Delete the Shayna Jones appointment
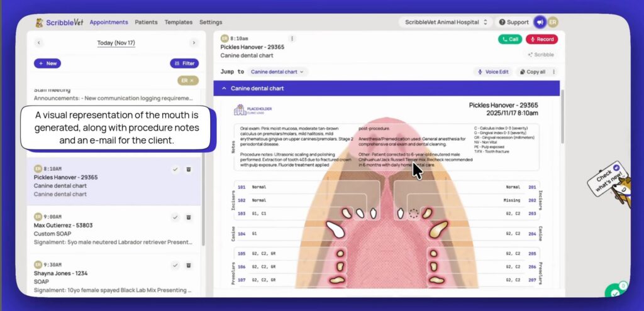This screenshot has width=644, height=311. tap(189, 266)
